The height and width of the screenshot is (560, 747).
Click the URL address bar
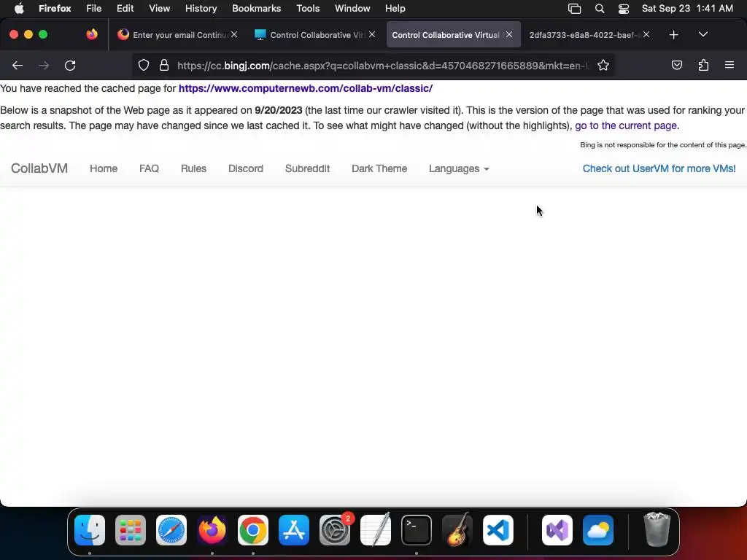(x=382, y=66)
